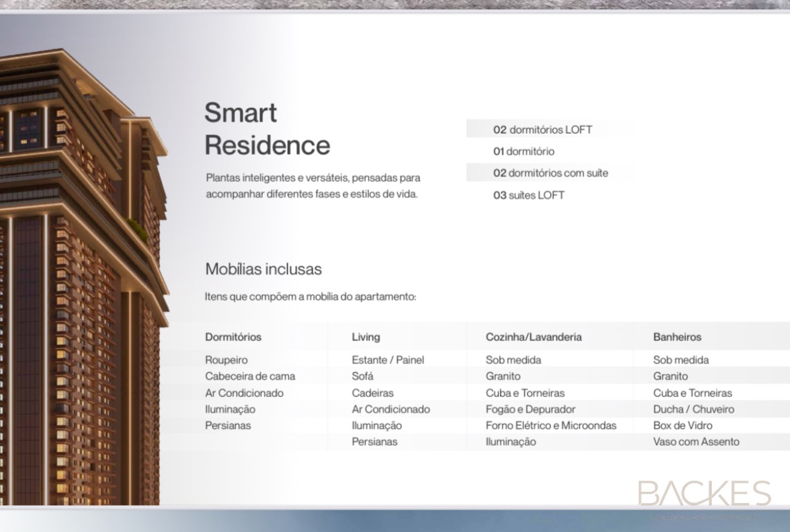Click the Dormitórios column header
790x532 pixels.
point(233,337)
